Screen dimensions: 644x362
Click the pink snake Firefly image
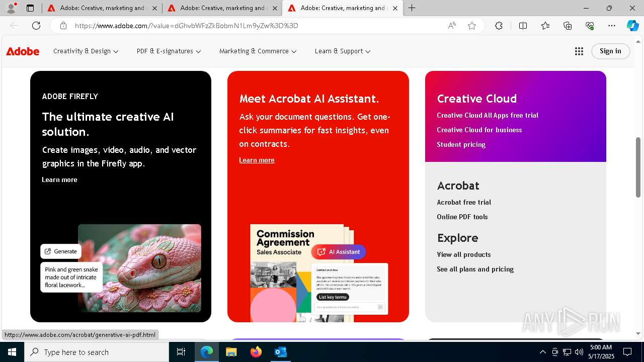pos(139,268)
